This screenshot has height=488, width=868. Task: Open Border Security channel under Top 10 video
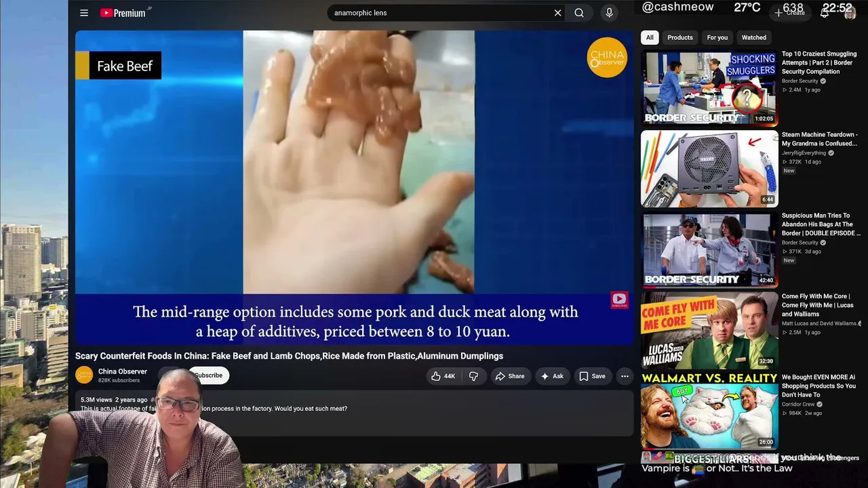coord(800,81)
